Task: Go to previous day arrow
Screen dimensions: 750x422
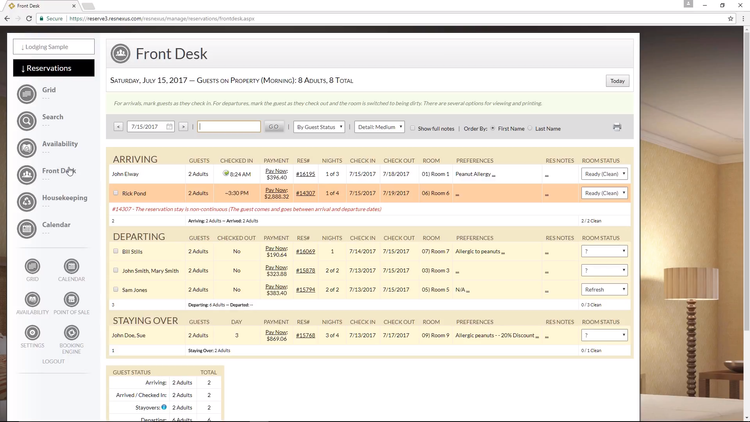Action: (119, 127)
